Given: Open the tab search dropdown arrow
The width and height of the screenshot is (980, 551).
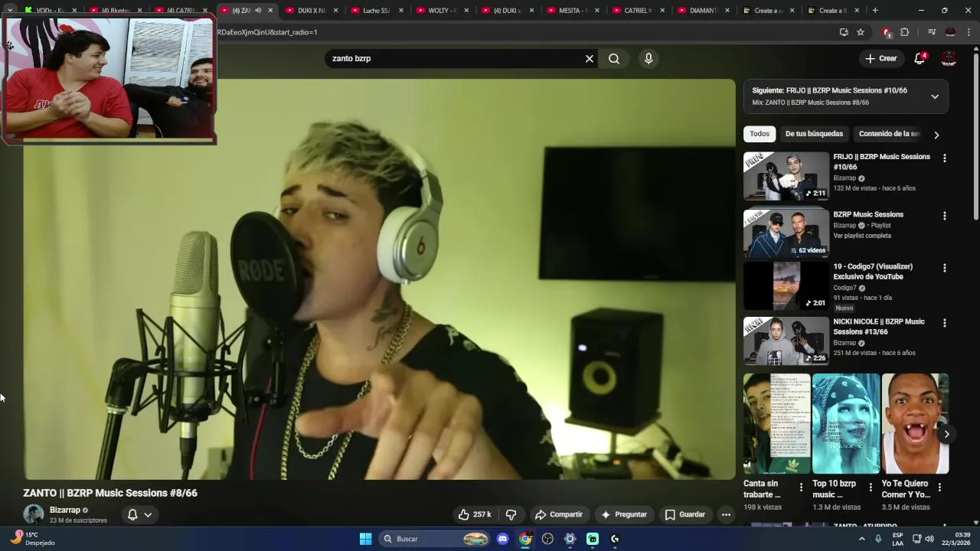Looking at the screenshot, I should click(x=9, y=11).
